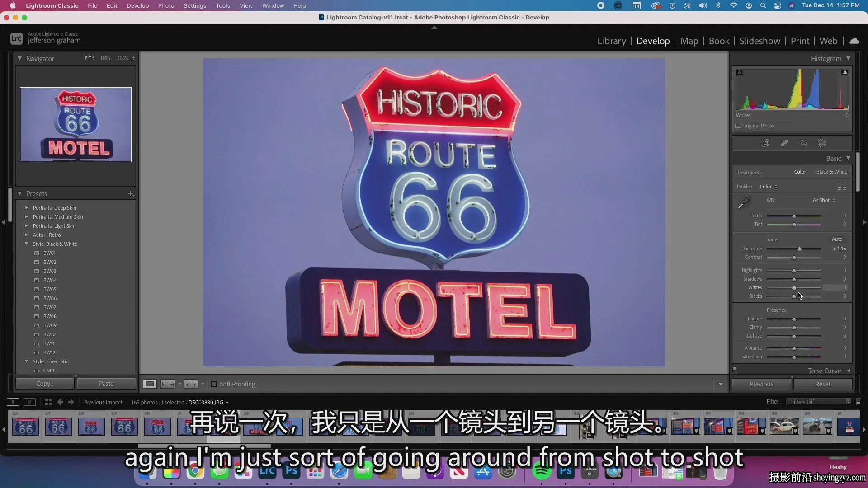
Task: Switch to Before/After top-bottom Y|Y view
Action: pos(191,384)
